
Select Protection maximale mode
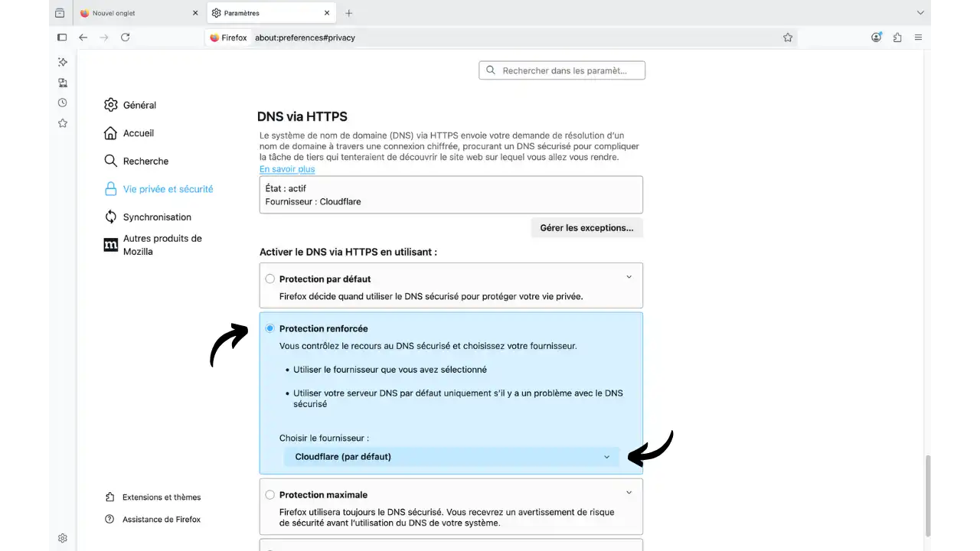(269, 494)
